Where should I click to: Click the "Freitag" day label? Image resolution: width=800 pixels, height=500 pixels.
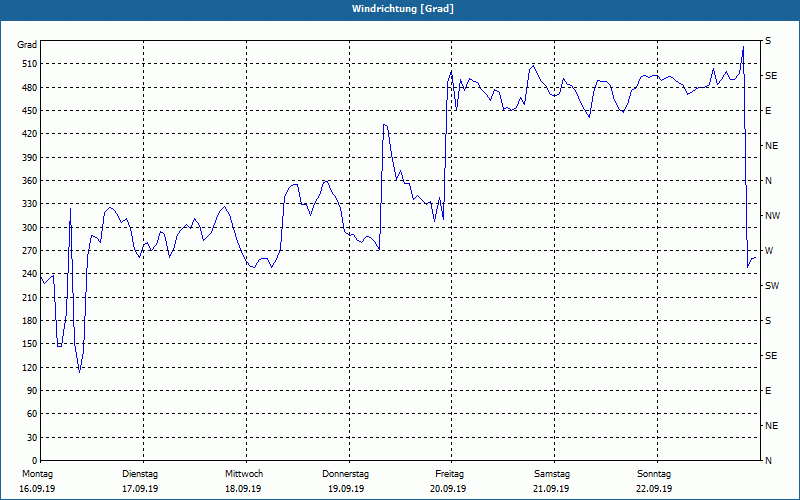click(x=449, y=474)
